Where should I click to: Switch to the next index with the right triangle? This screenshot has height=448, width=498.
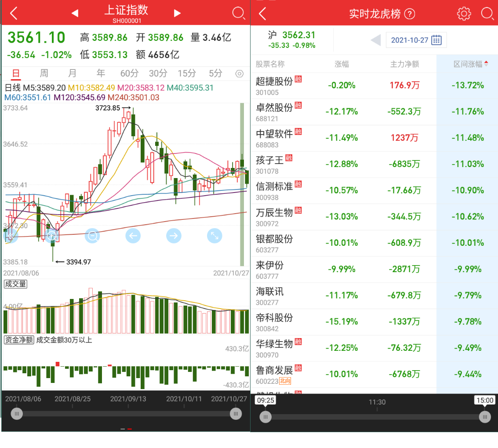click(x=177, y=13)
